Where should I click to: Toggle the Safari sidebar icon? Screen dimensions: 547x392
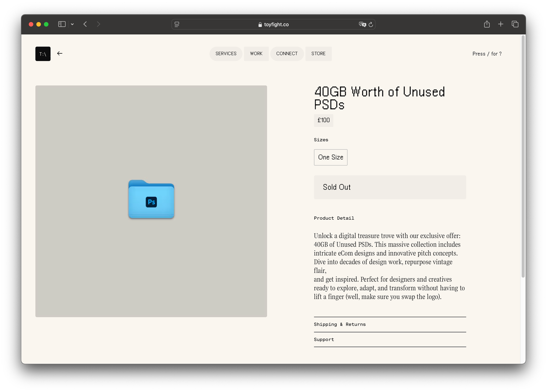point(62,24)
